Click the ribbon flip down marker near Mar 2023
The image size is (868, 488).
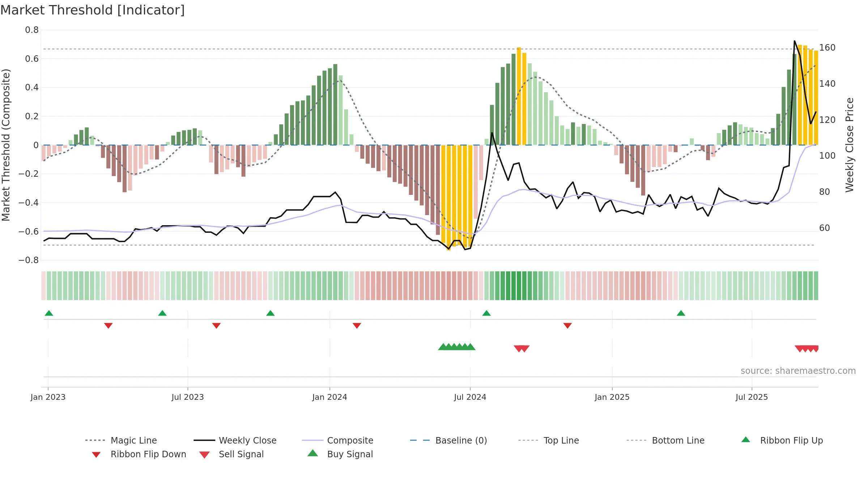[108, 326]
